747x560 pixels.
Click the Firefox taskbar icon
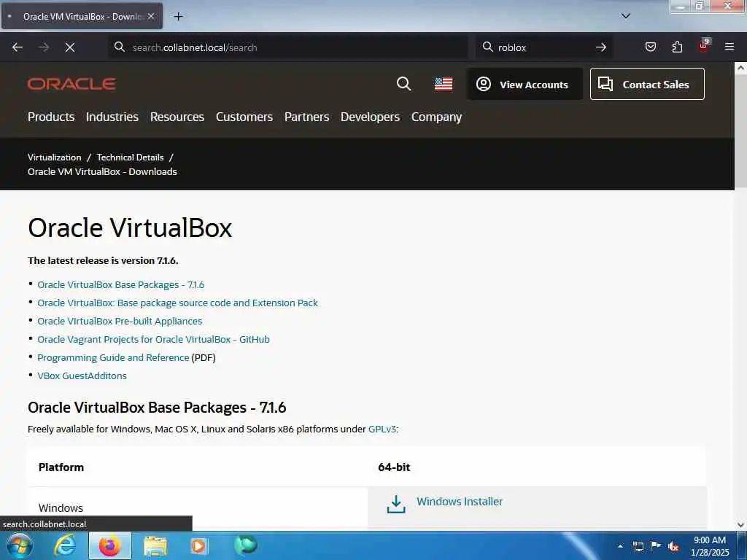pos(109,545)
